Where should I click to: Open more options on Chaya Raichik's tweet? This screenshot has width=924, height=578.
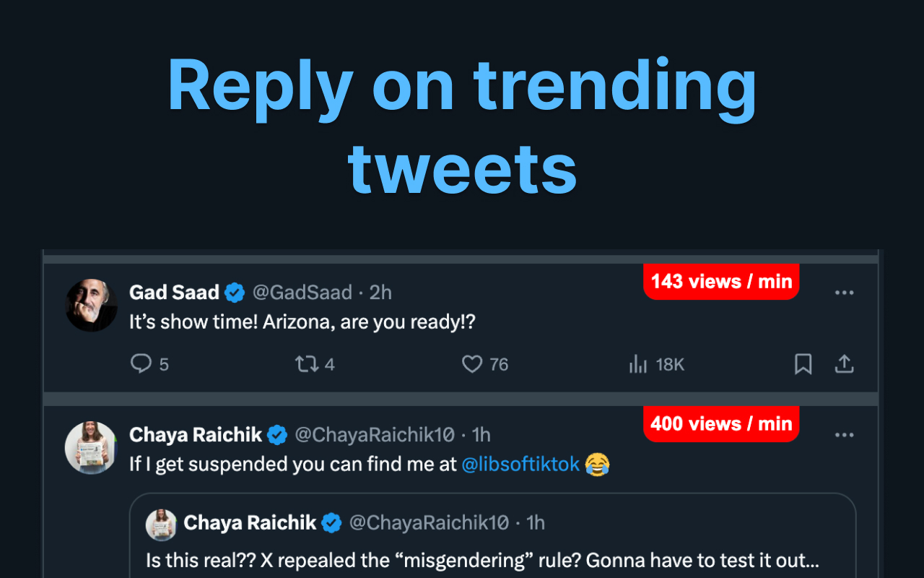(844, 435)
